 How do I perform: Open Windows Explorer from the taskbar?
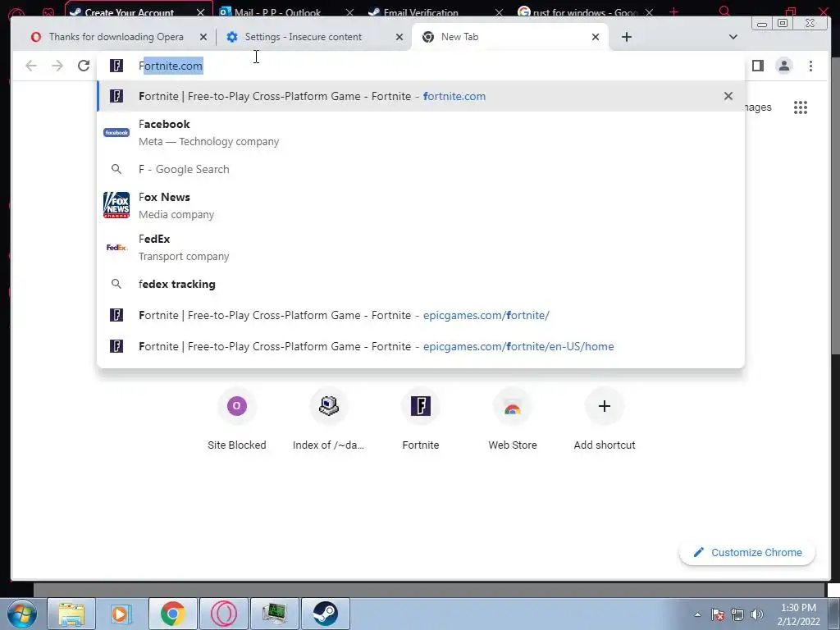tap(71, 614)
